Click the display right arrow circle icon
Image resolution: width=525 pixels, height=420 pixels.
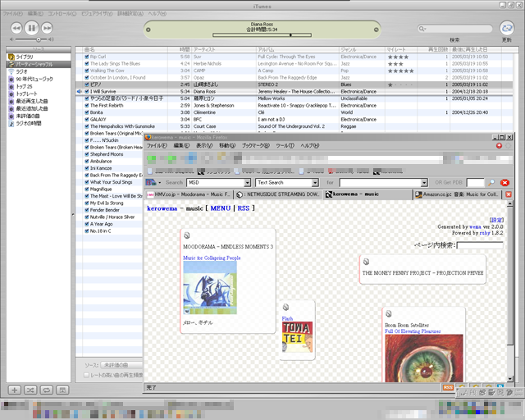376,30
